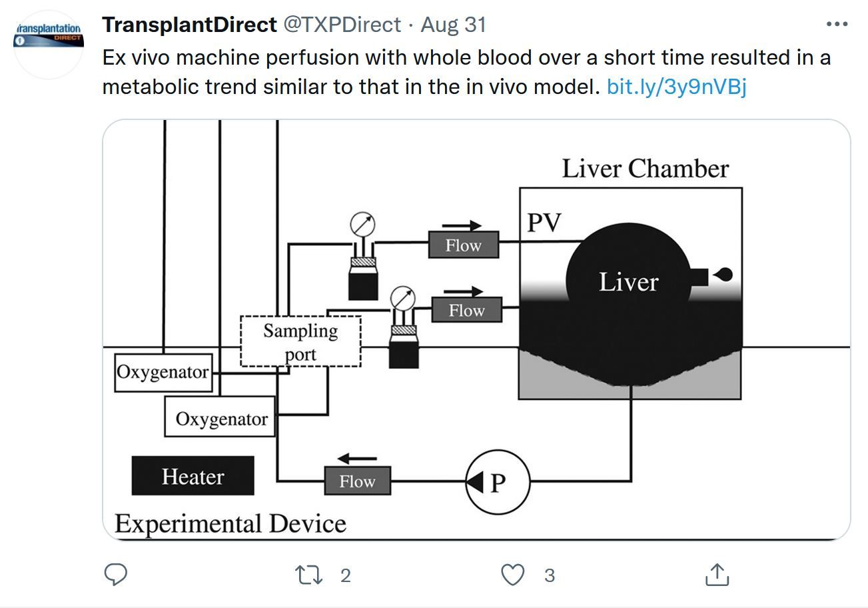Screen dimensions: 868x608
Task: Open the bit.ly/3y9nVBj link
Action: click(677, 87)
